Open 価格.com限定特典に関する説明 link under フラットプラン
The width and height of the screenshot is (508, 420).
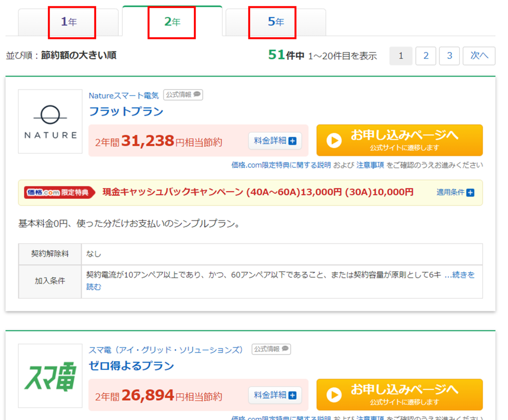point(281,165)
